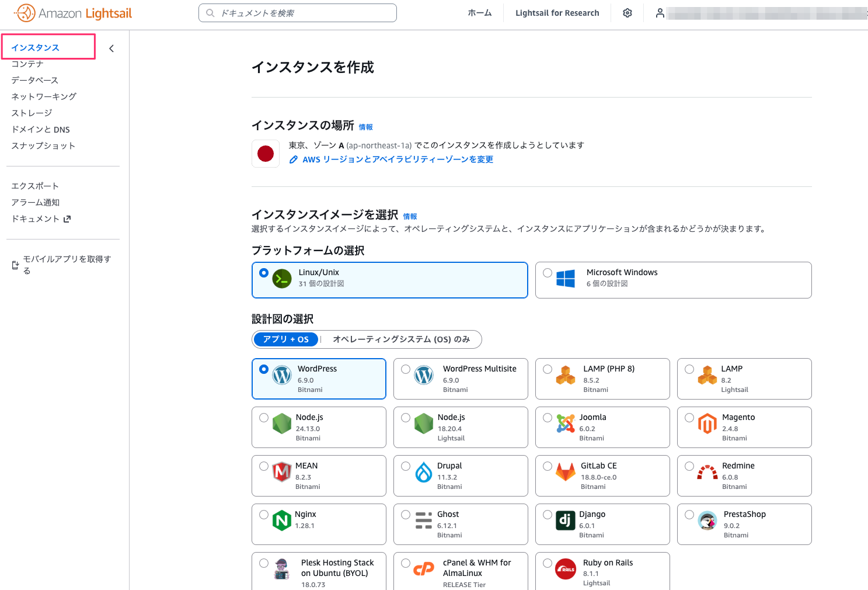Select the アプリ + OS tab
Screen dimensions: 868x590
(286, 339)
